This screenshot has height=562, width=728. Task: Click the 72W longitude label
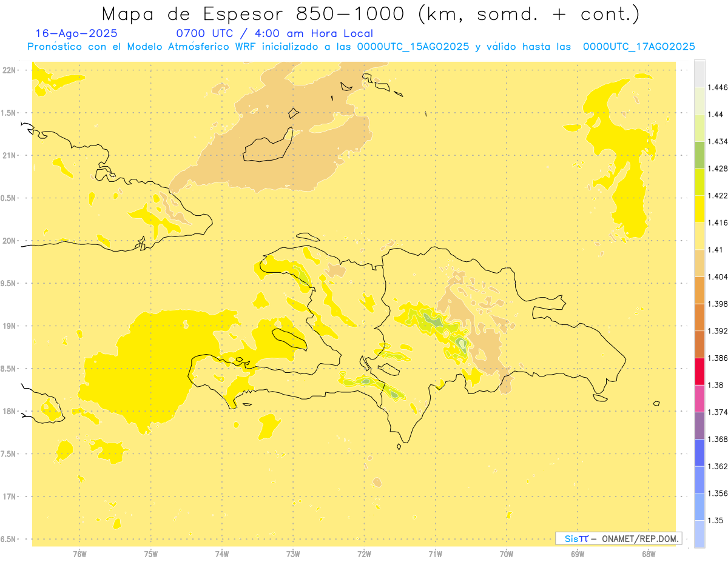[364, 554]
